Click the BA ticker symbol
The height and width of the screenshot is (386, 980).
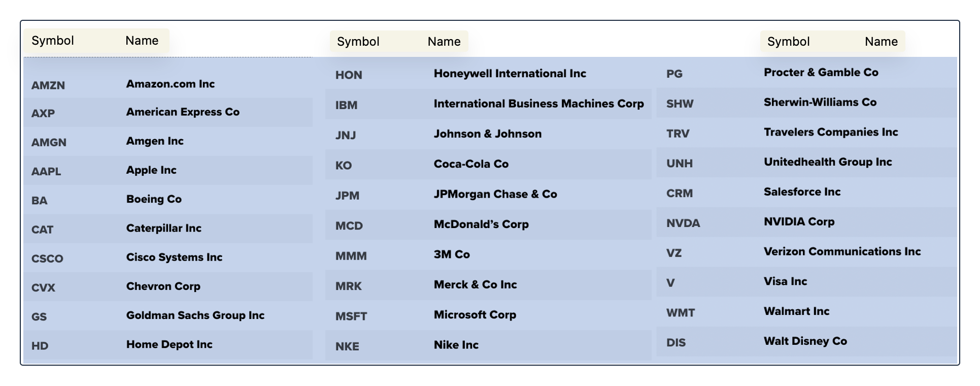point(40,200)
